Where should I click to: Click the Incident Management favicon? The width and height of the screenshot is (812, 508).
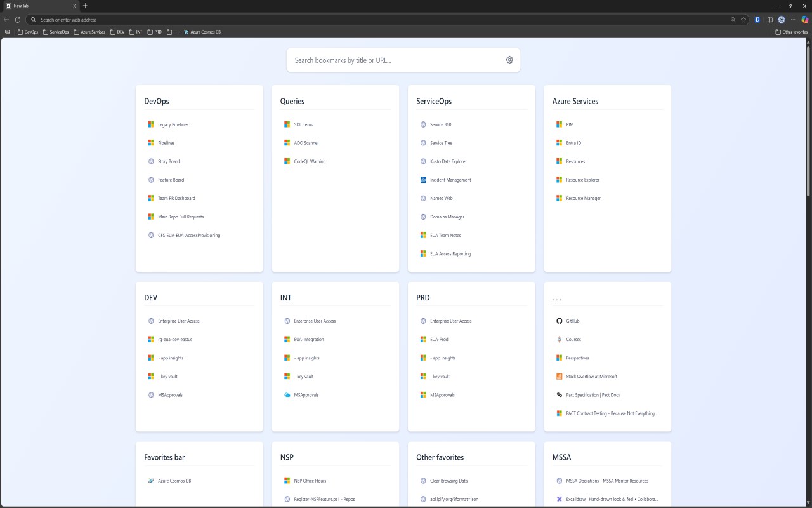pos(423,180)
